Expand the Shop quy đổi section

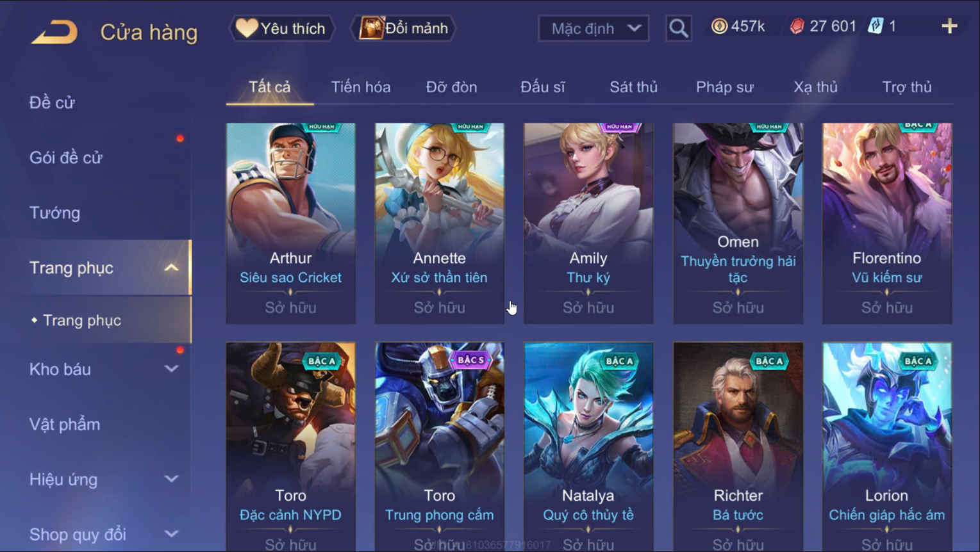[171, 533]
